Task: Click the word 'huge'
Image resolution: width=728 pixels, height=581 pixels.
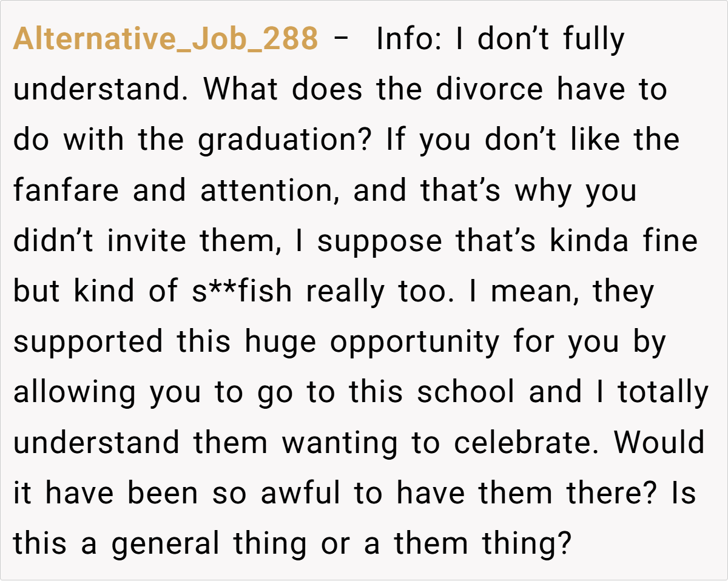Action: (x=280, y=343)
